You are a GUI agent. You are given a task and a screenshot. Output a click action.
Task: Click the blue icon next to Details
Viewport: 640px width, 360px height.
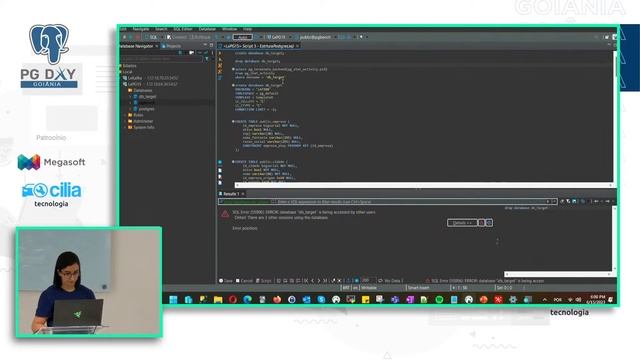(x=489, y=223)
